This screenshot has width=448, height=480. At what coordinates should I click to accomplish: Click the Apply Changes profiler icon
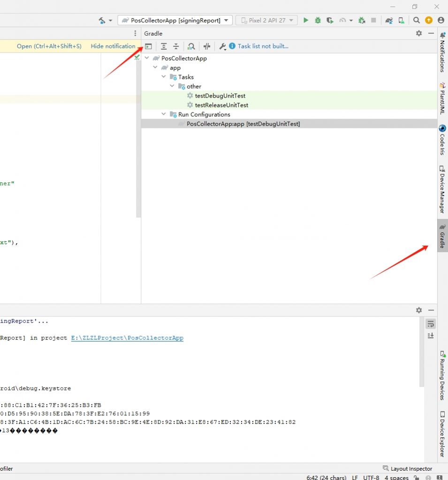tap(342, 20)
